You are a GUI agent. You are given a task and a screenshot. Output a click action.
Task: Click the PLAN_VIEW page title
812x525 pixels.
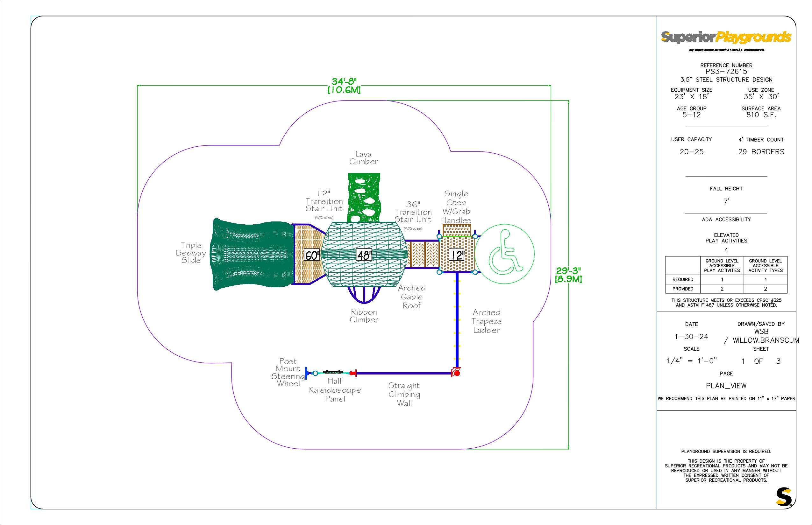[726, 386]
